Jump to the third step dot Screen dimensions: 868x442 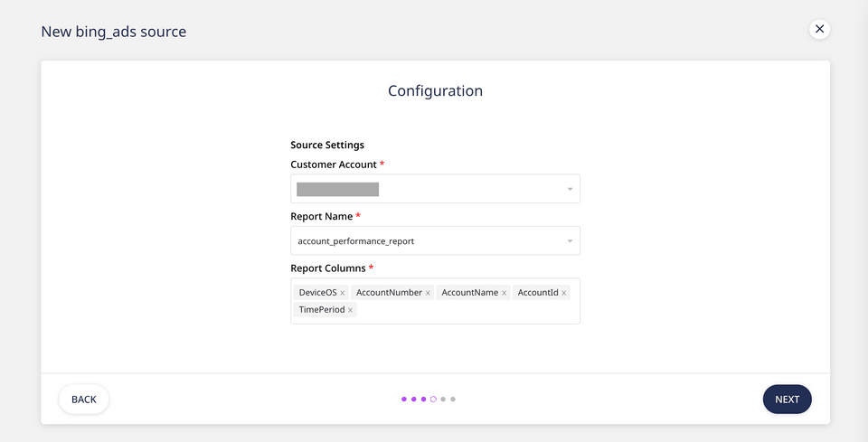[423, 400]
